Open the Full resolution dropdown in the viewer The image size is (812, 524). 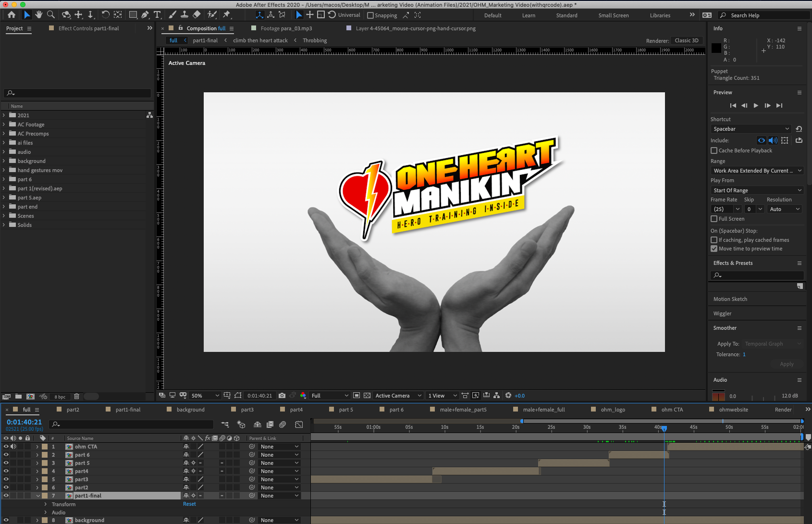pos(330,396)
